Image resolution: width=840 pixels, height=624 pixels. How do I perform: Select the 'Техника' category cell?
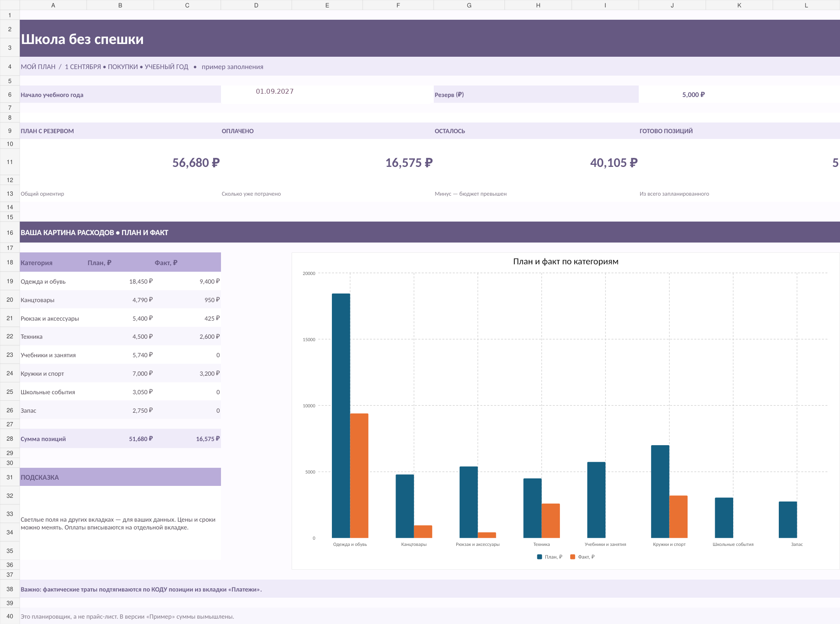(53, 337)
